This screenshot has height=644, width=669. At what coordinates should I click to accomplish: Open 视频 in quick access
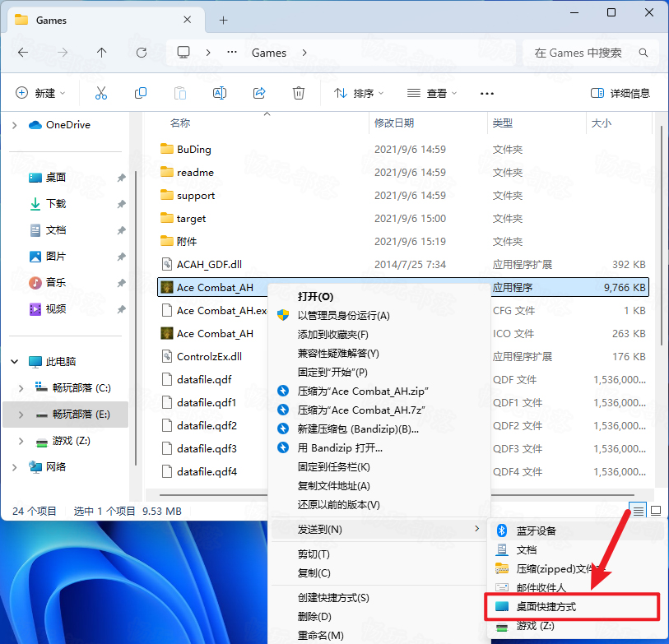tap(48, 308)
